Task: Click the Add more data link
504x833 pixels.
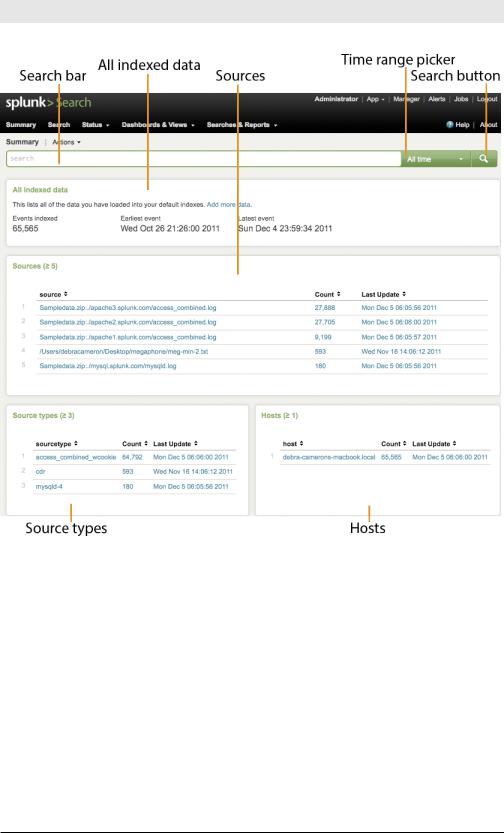Action: [229, 205]
